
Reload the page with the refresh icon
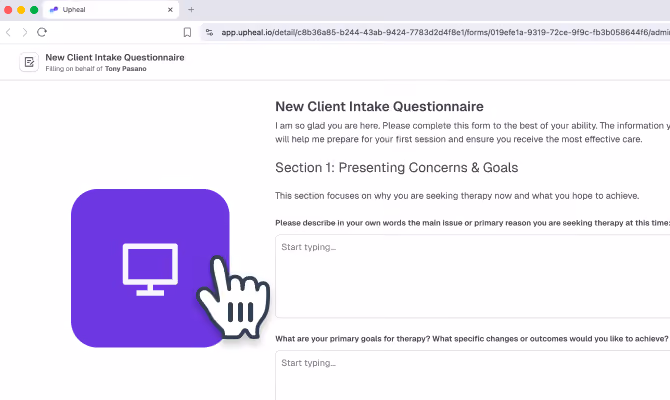tap(42, 32)
